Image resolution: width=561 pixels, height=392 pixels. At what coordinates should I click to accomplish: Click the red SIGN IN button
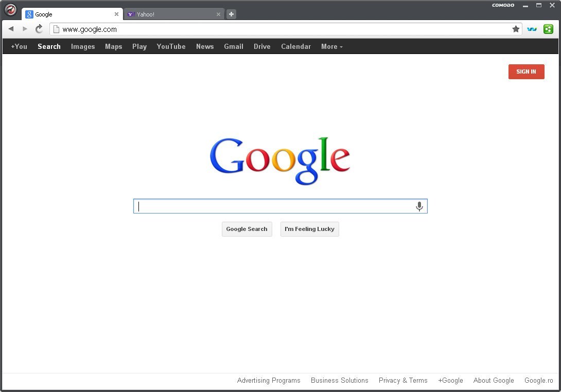tap(526, 72)
